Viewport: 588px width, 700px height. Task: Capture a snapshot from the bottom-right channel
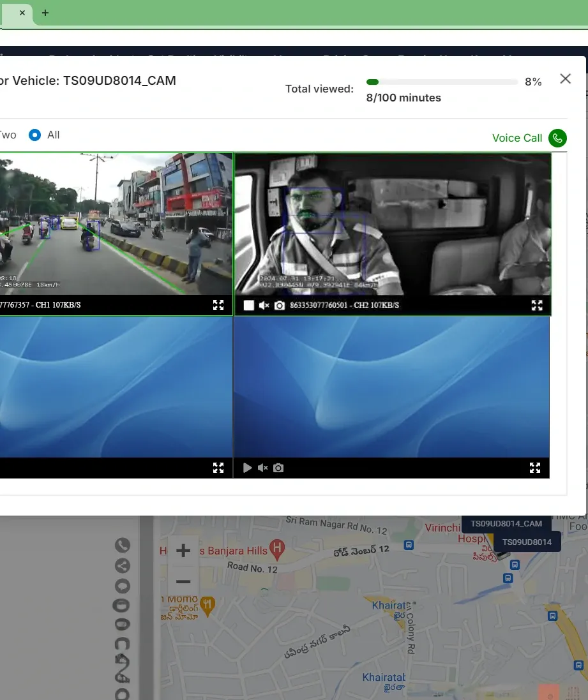[x=278, y=468]
